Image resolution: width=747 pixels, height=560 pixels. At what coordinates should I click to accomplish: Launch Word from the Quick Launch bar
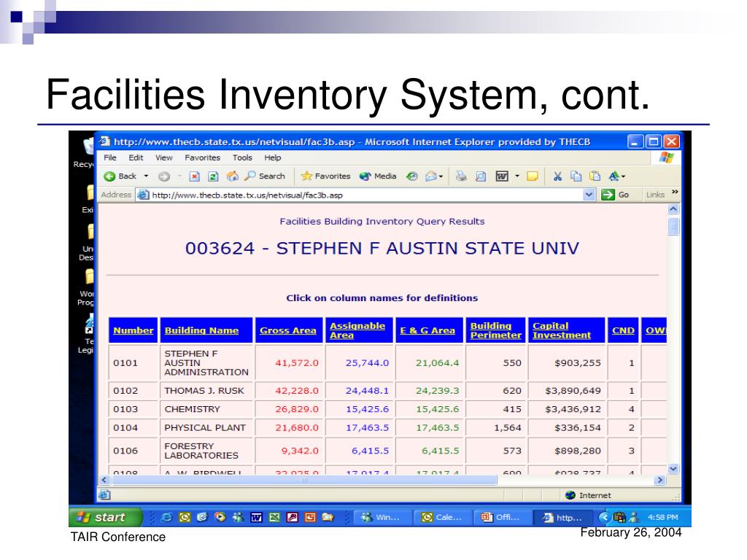[x=256, y=517]
